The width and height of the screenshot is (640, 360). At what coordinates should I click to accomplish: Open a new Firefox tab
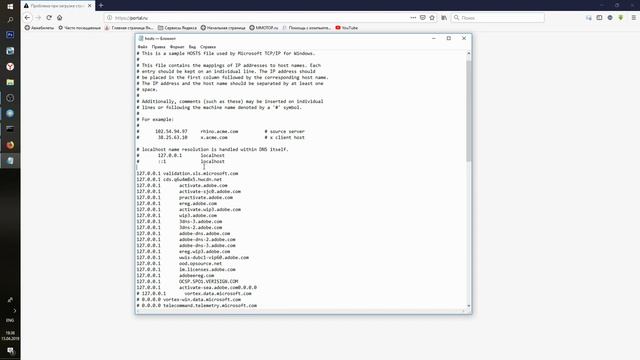pos(101,5)
